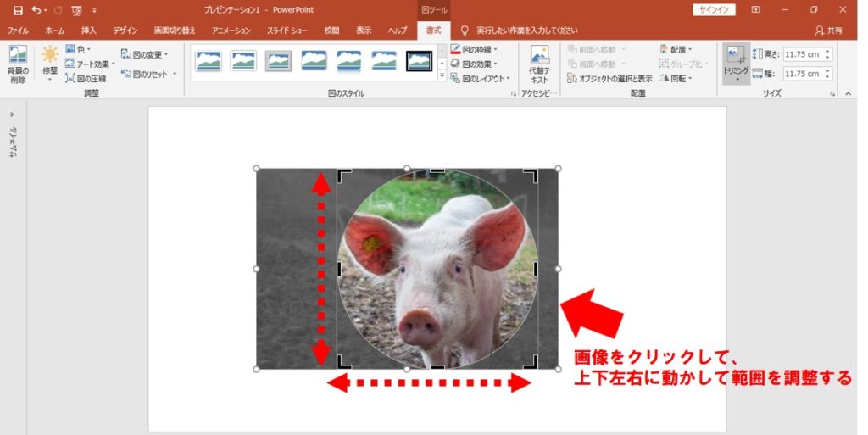Viewport: 868px width, 435px height.
Task: Click the サインイン button
Action: coord(714,10)
